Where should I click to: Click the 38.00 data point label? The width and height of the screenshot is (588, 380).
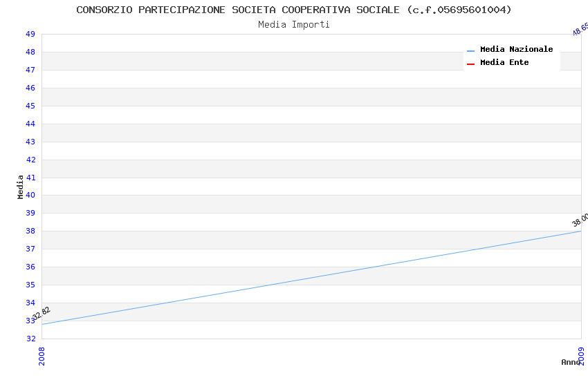pyautogui.click(x=580, y=220)
